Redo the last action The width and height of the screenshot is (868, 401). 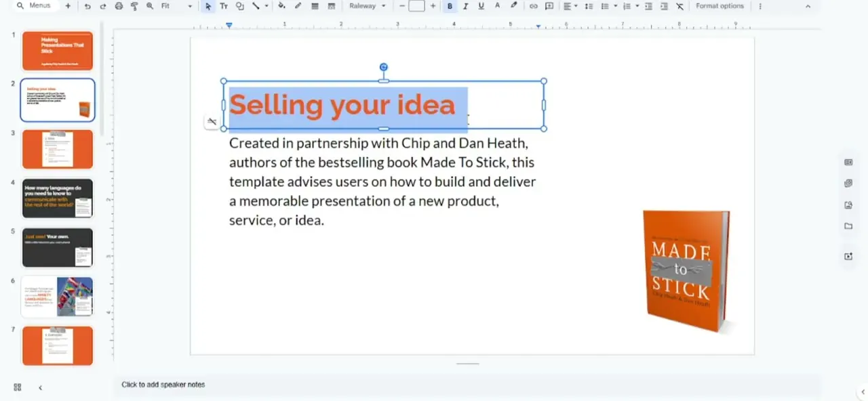click(x=103, y=6)
